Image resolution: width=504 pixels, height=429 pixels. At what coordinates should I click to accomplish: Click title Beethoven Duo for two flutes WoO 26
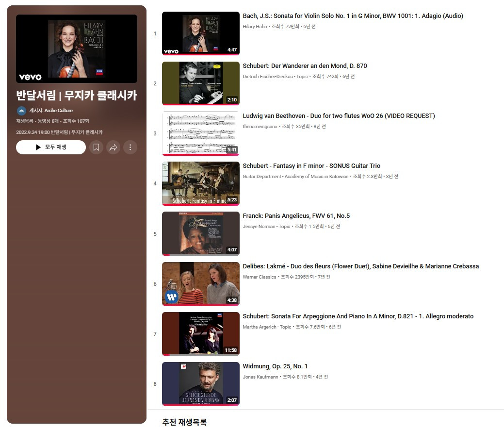(339, 116)
